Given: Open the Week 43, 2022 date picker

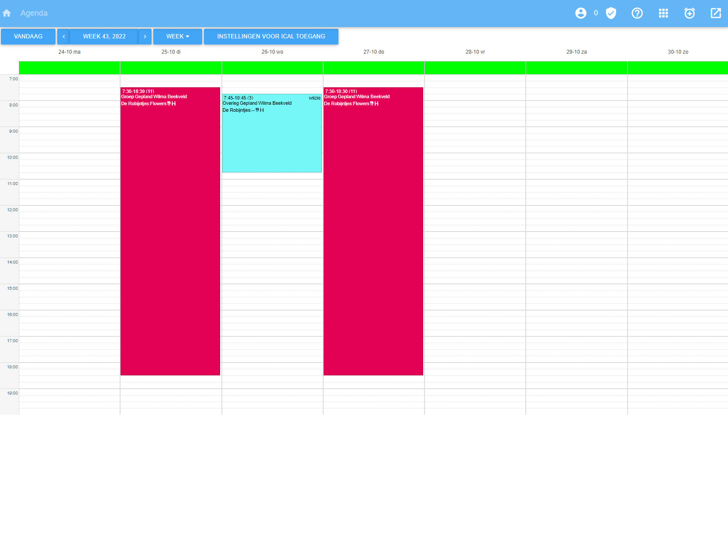Looking at the screenshot, I should pos(104,37).
